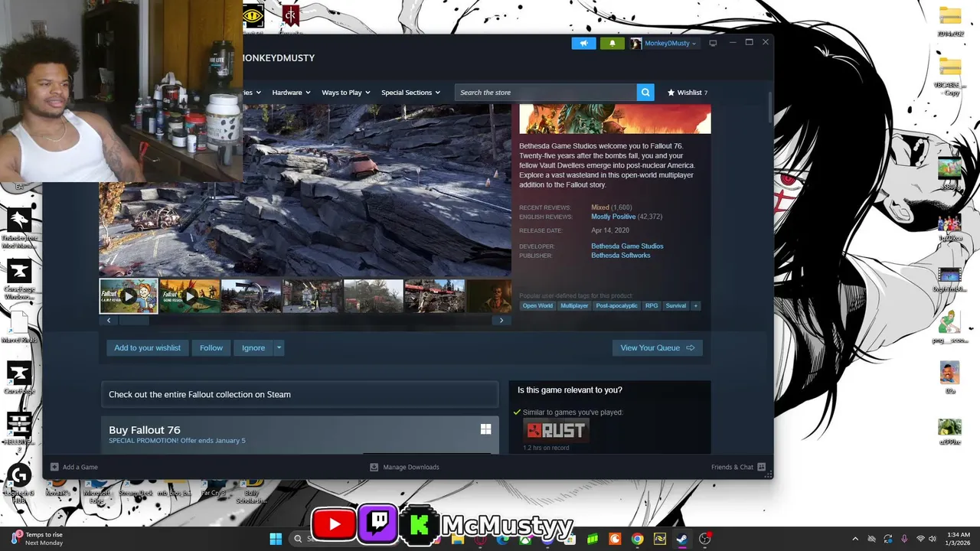Image resolution: width=980 pixels, height=551 pixels.
Task: Click the Search the store field
Action: (x=546, y=93)
